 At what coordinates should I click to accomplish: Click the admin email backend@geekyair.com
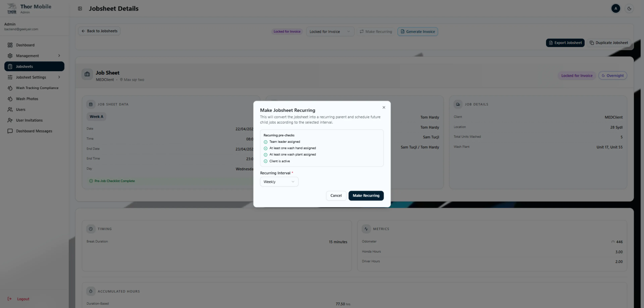pyautogui.click(x=21, y=29)
